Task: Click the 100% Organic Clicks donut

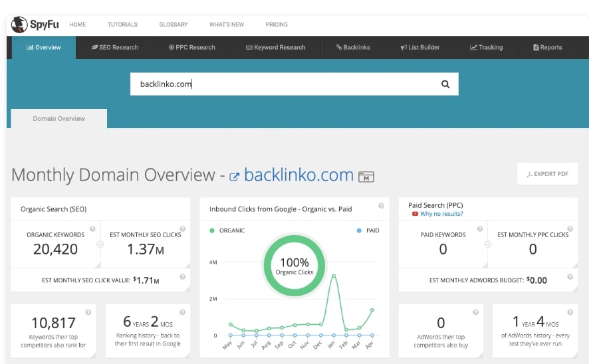Action: tap(294, 265)
